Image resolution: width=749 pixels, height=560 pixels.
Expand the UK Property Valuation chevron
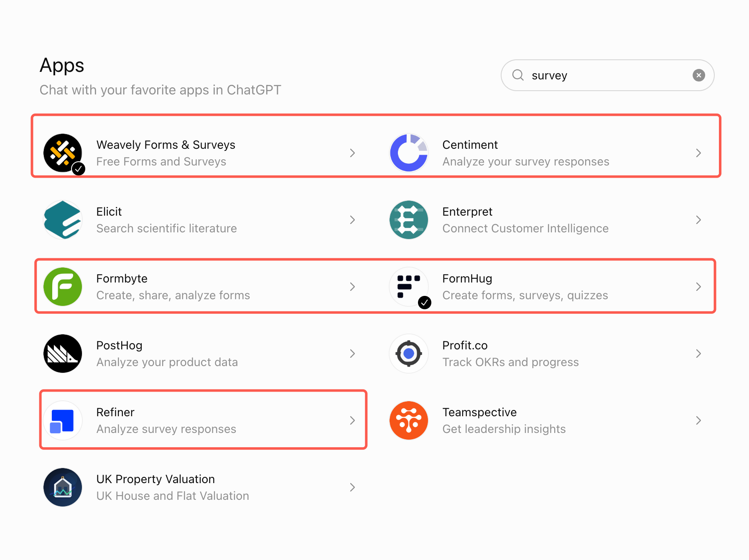(x=352, y=487)
